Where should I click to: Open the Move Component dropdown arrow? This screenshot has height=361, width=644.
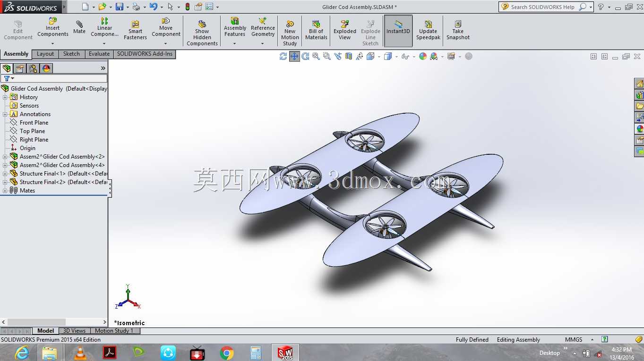point(166,44)
